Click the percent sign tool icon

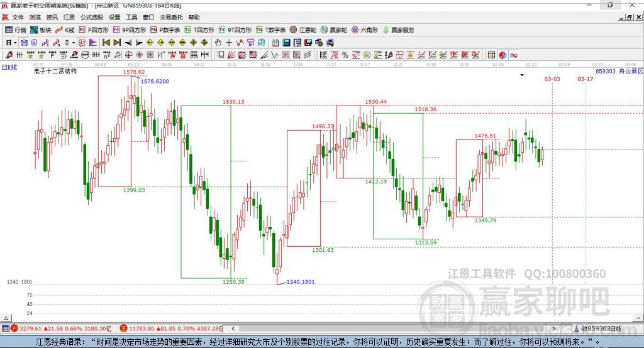tap(345, 55)
